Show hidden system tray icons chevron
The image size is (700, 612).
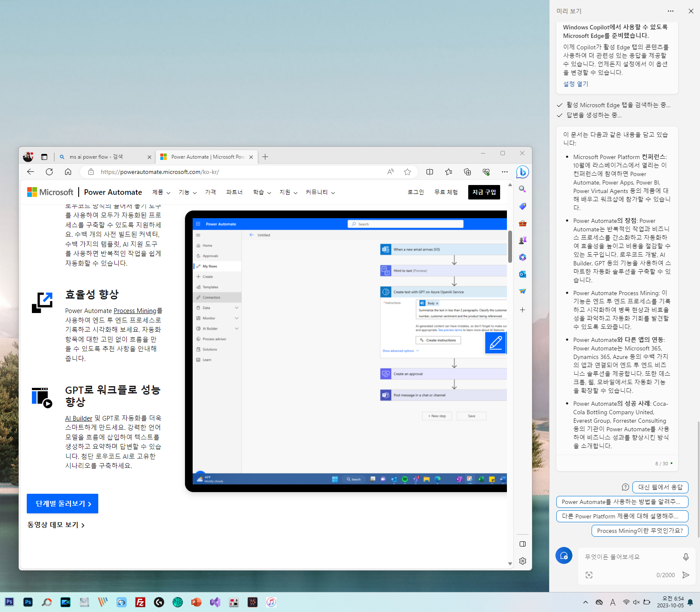click(x=586, y=602)
